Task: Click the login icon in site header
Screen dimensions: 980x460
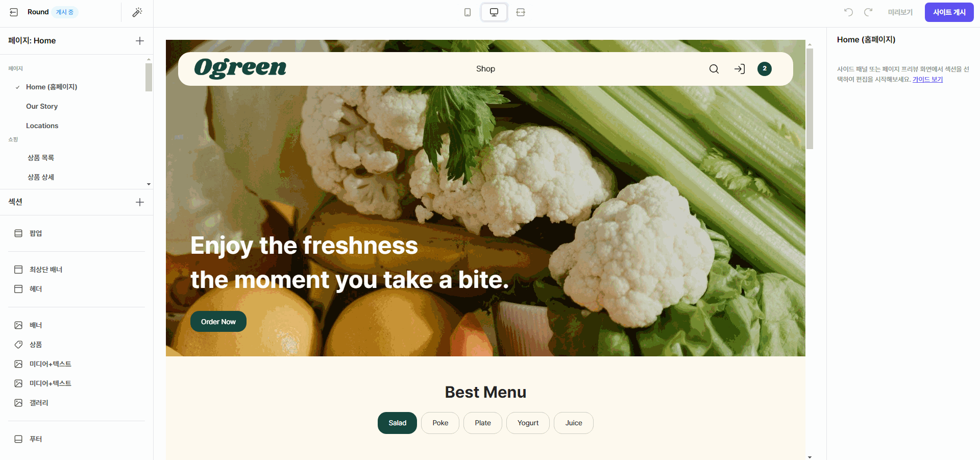Action: pyautogui.click(x=740, y=69)
